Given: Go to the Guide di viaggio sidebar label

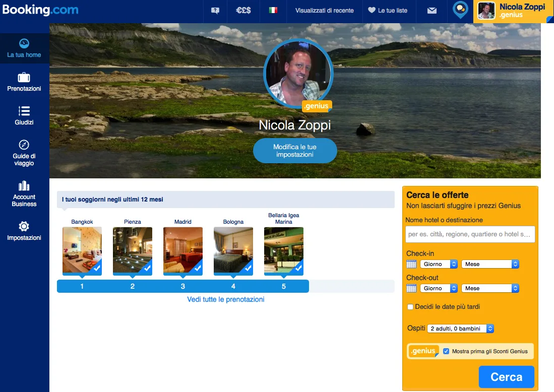Looking at the screenshot, I should click(x=24, y=160).
